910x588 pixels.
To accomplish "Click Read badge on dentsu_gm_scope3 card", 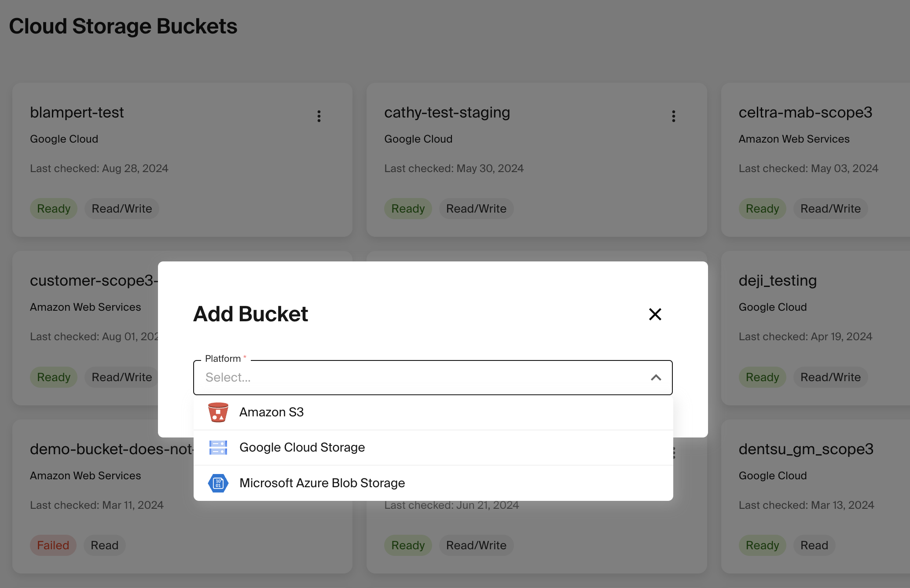I will pos(814,545).
